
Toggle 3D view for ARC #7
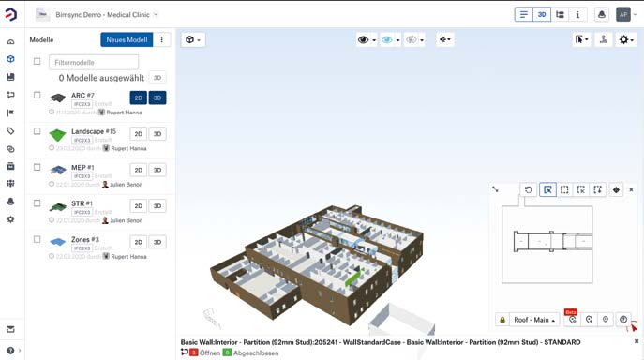coord(157,97)
